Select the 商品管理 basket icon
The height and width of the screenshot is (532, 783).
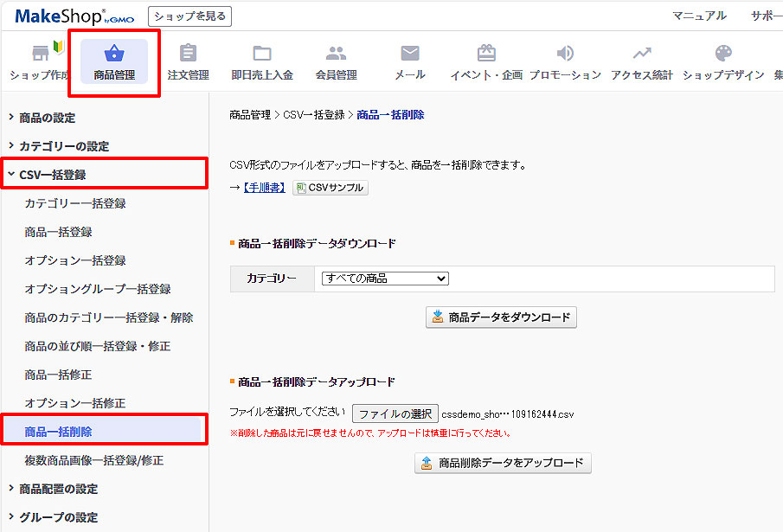[114, 53]
